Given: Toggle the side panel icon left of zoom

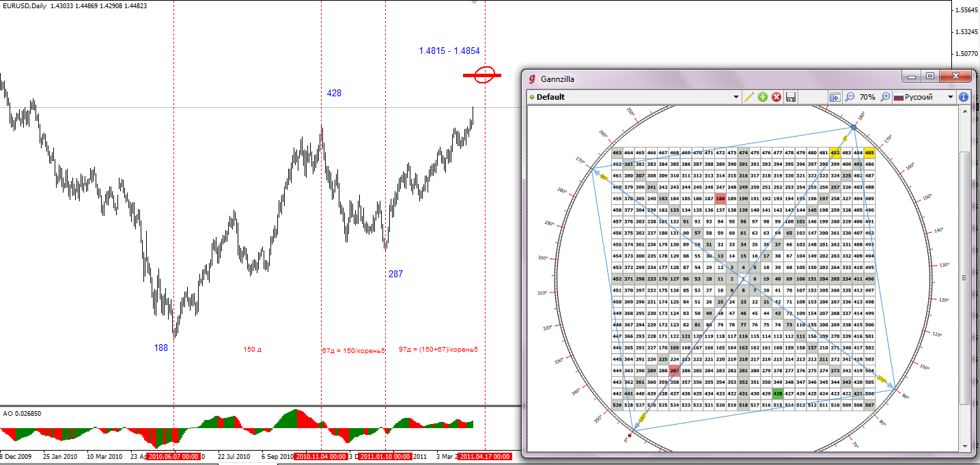Looking at the screenshot, I should 835,97.
